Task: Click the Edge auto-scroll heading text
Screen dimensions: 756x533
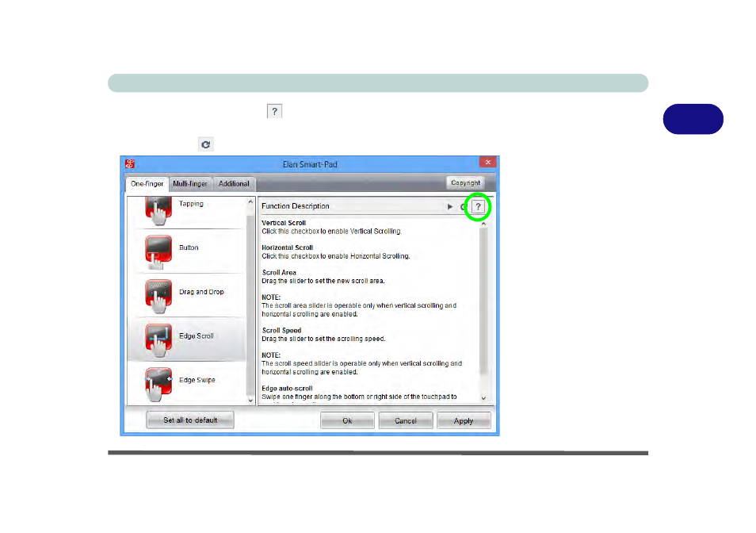Action: pyautogui.click(x=287, y=389)
